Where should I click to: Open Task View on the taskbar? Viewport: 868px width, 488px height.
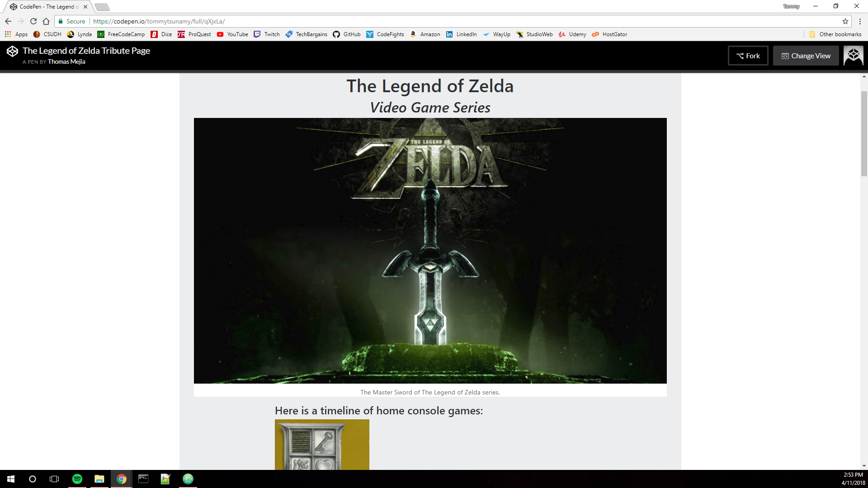click(54, 479)
